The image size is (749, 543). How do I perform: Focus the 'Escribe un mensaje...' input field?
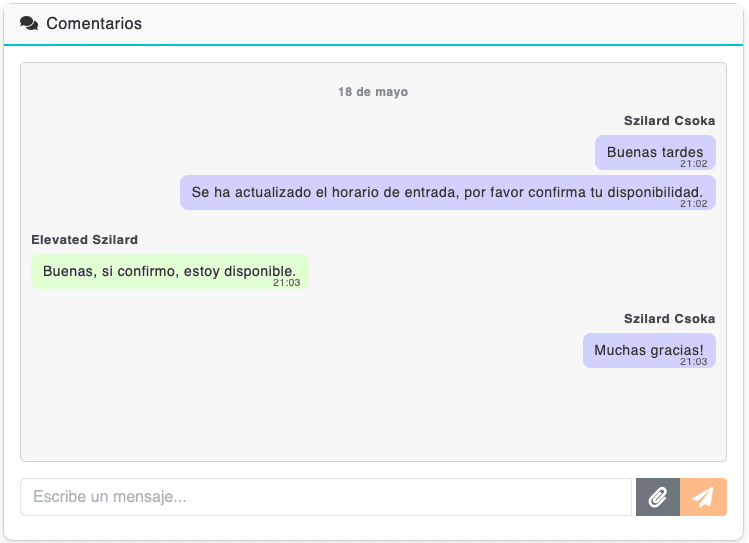(x=326, y=497)
